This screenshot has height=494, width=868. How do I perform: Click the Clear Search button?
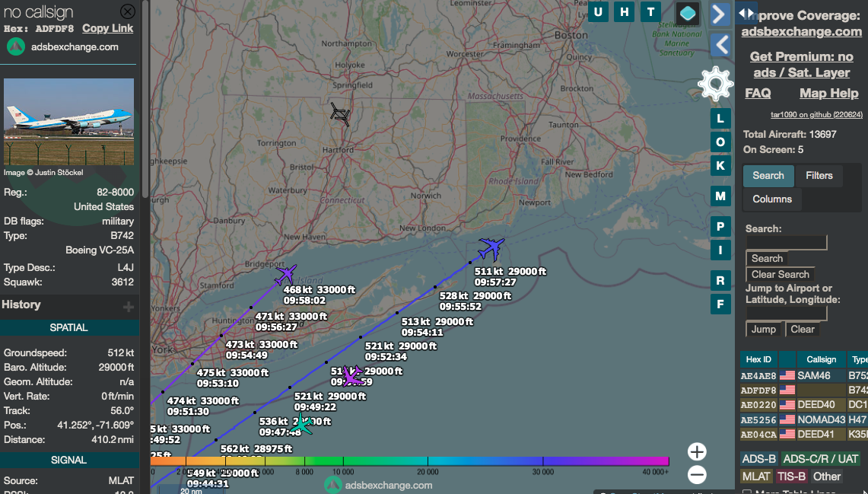(x=781, y=274)
